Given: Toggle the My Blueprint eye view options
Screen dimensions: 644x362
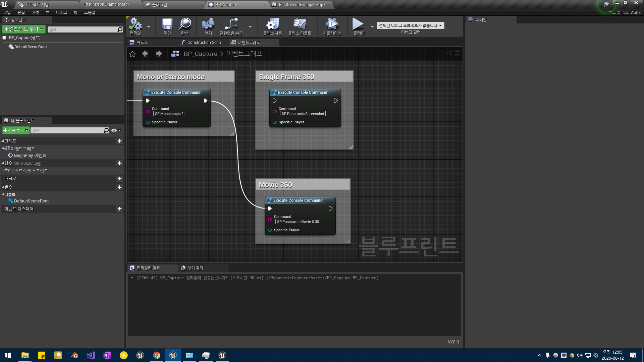Looking at the screenshot, I should click(x=114, y=130).
